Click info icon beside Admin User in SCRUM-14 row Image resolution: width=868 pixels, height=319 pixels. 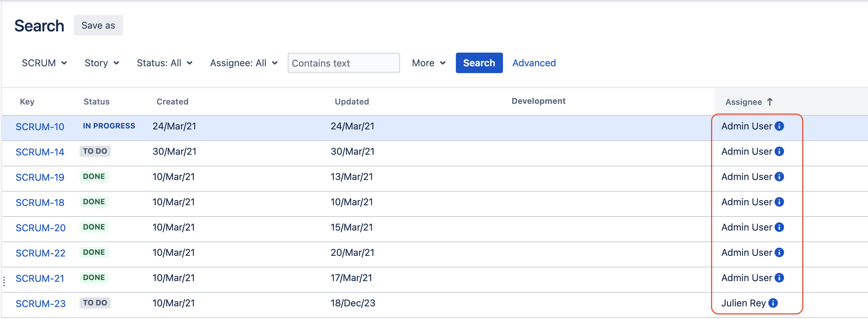779,151
